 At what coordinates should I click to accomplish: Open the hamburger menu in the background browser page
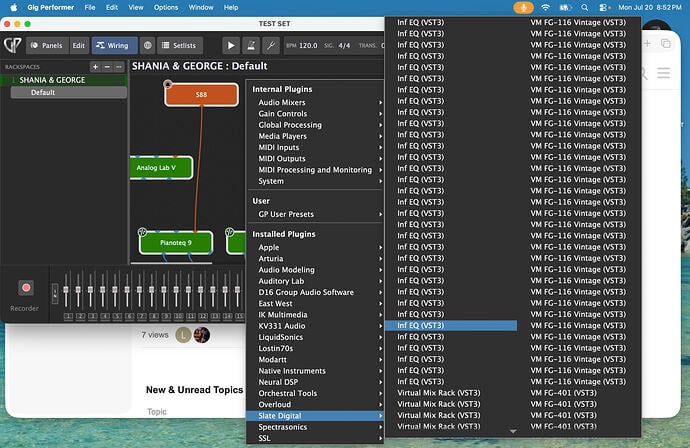point(664,73)
